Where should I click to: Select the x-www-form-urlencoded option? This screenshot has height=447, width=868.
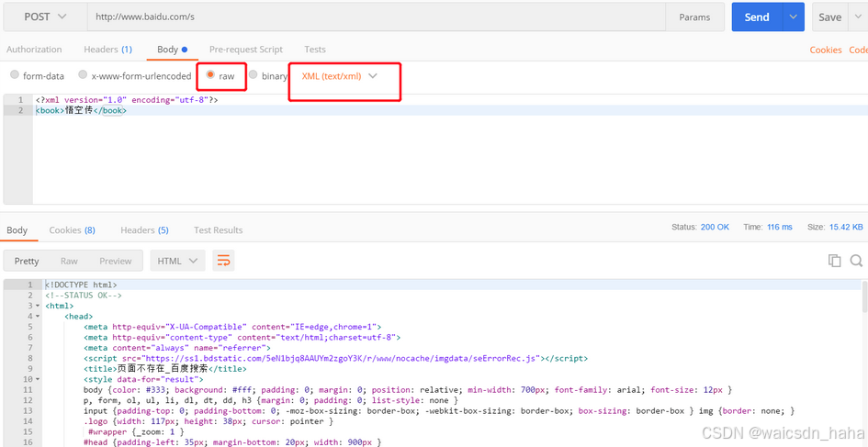click(x=83, y=74)
